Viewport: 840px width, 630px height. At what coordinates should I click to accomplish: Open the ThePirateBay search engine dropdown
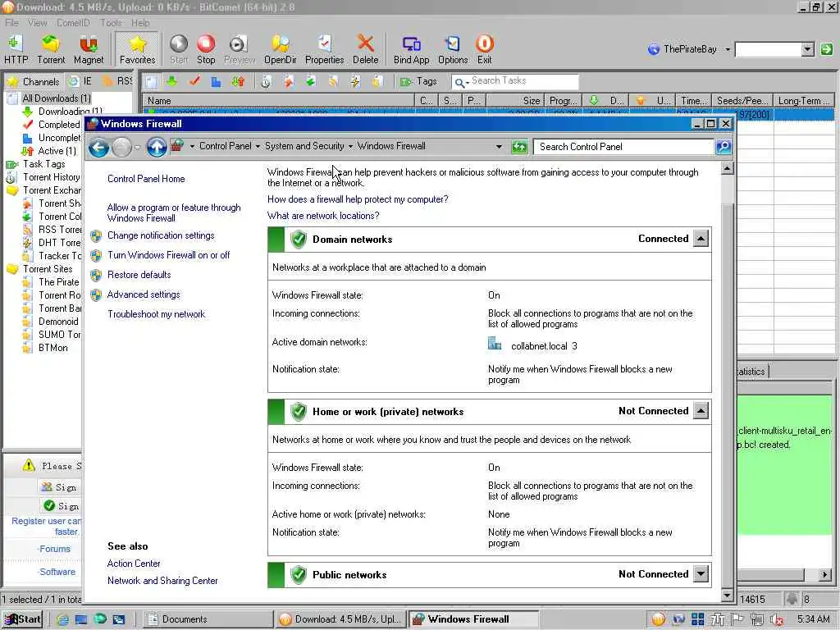point(728,49)
